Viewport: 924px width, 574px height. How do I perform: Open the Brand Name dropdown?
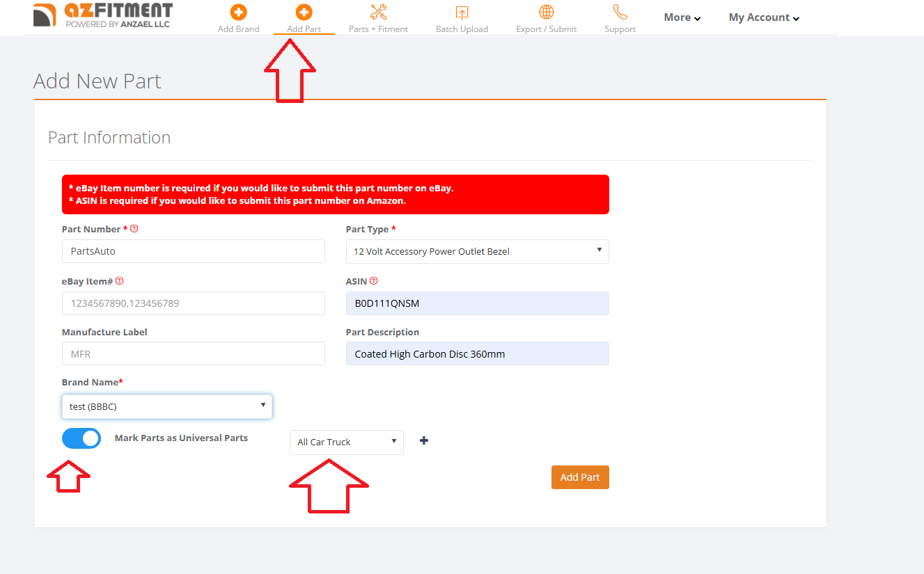coord(167,406)
